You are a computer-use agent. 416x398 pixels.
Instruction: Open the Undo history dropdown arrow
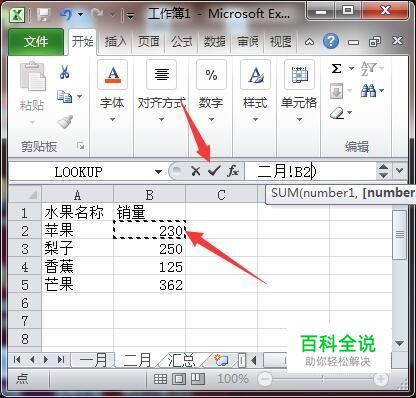click(81, 14)
